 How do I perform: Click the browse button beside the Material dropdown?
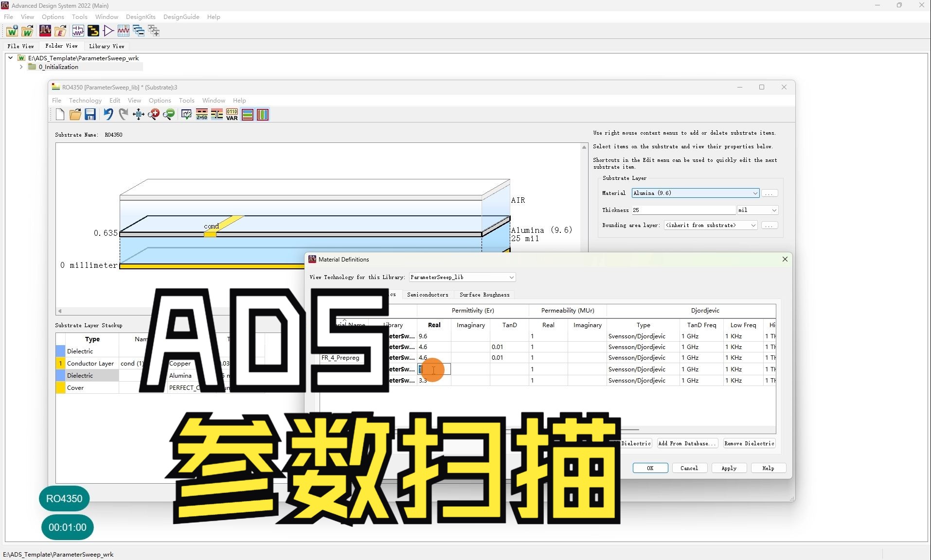tap(769, 193)
